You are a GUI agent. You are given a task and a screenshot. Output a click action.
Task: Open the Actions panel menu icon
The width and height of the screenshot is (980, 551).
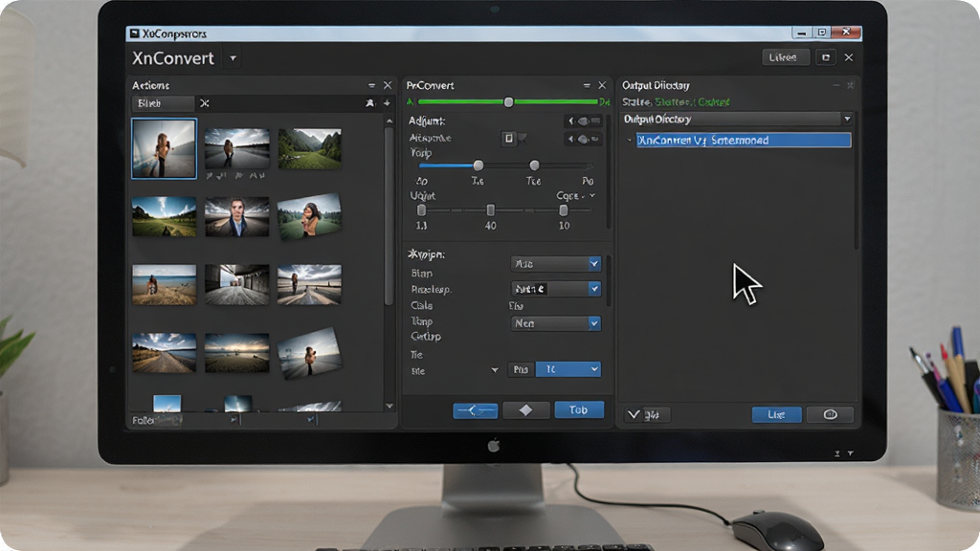(x=371, y=85)
